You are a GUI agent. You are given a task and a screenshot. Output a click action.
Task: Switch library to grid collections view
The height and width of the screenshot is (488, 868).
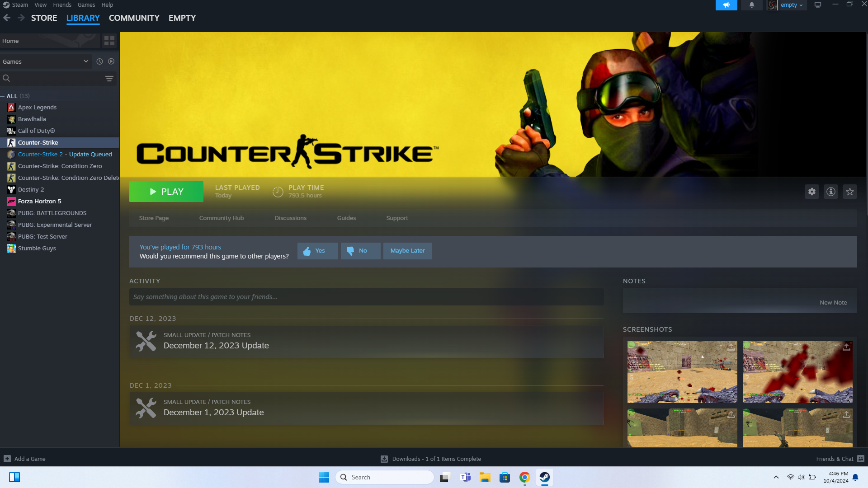[x=109, y=41]
